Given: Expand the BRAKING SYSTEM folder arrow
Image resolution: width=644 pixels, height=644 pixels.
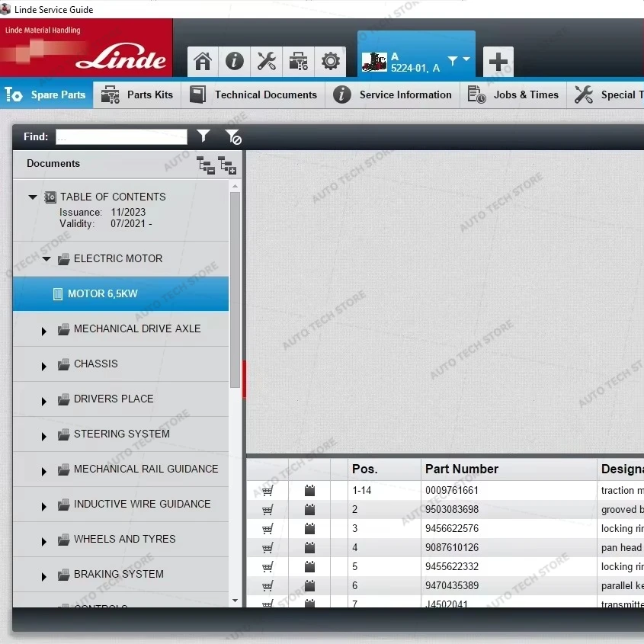Looking at the screenshot, I should (44, 577).
